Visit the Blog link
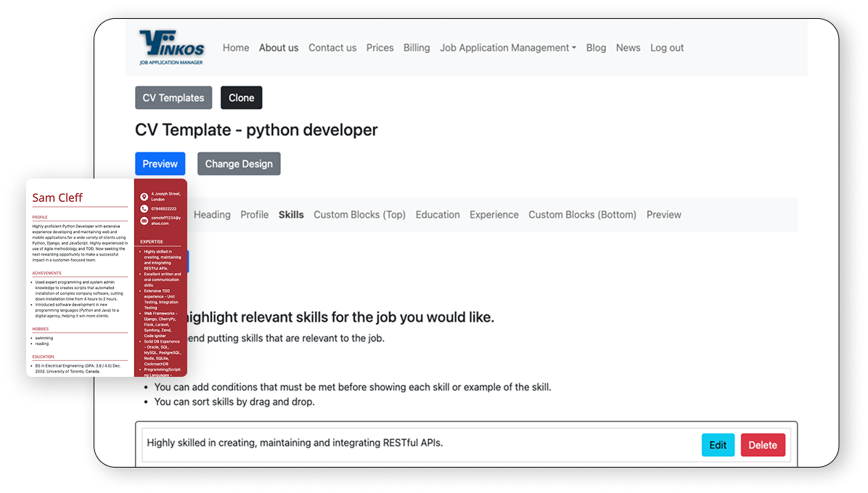 click(596, 48)
